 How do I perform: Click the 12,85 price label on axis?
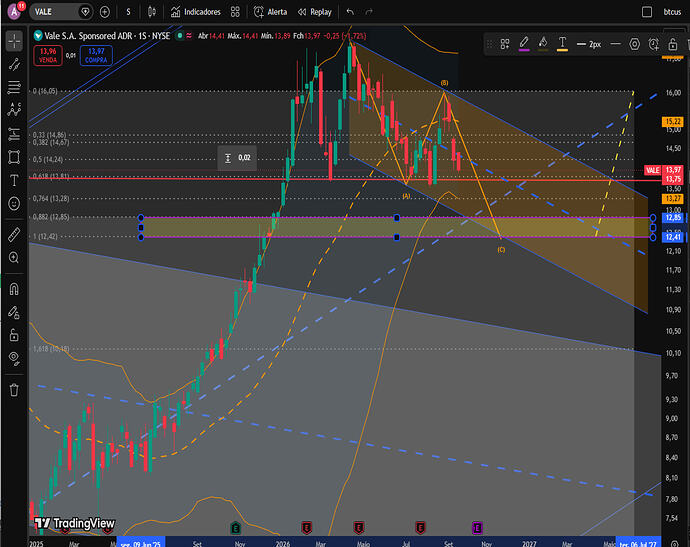(x=673, y=218)
